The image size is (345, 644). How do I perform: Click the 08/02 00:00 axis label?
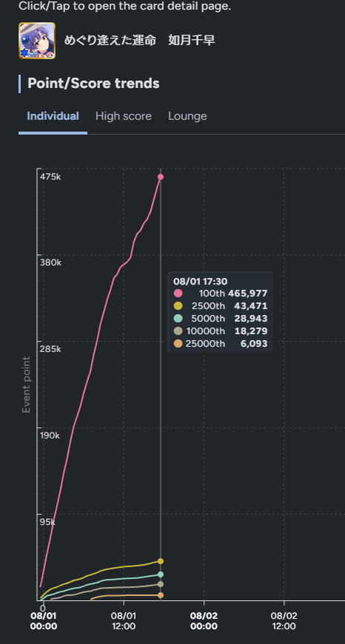point(204,621)
